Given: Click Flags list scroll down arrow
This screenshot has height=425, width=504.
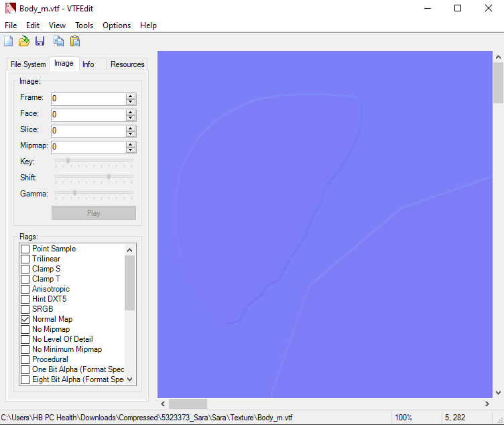Looking at the screenshot, I should pos(129,379).
